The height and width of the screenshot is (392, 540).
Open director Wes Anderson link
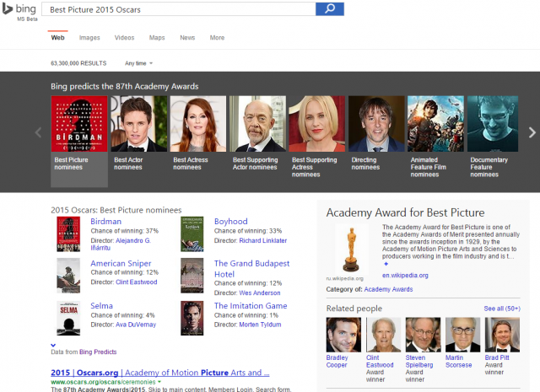260,293
